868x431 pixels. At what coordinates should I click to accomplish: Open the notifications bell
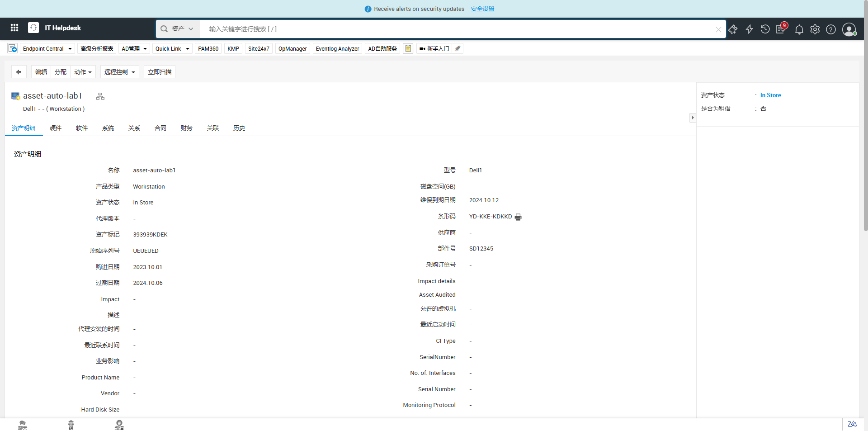click(x=799, y=29)
